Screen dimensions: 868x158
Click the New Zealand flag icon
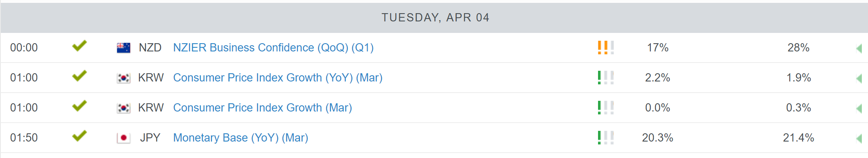(x=124, y=48)
